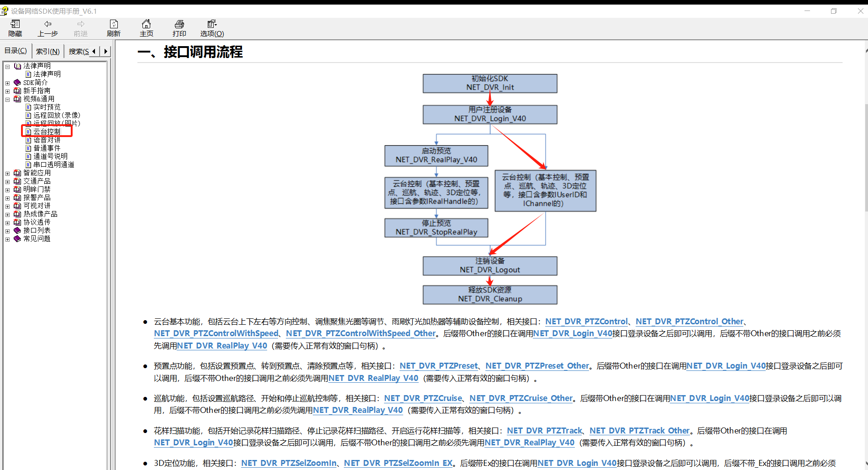
Task: Open the NET_DVR_PTZCruise_Other link
Action: [521, 398]
